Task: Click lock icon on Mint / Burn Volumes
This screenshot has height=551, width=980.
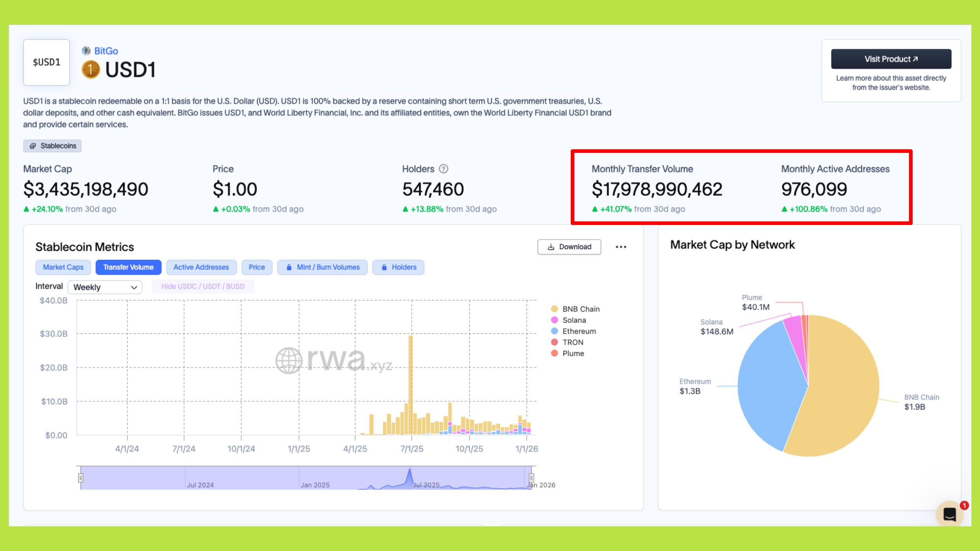Action: [289, 267]
